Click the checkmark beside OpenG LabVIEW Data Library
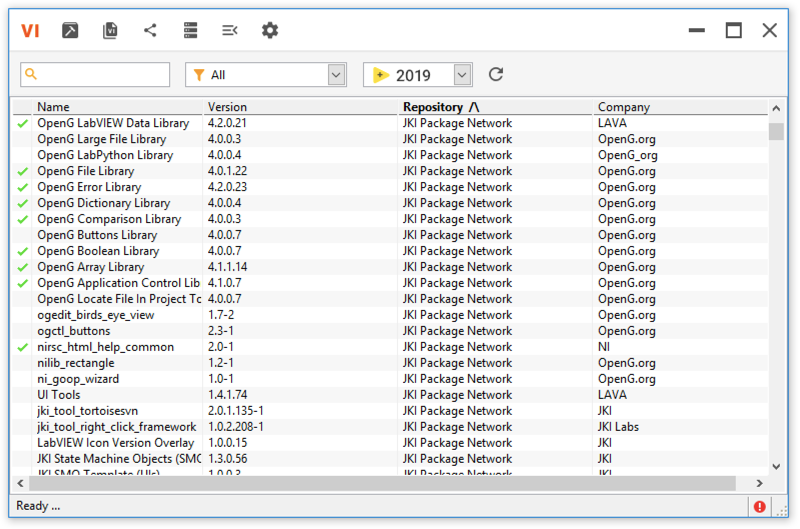Image resolution: width=800 pixels, height=529 pixels. [x=22, y=123]
